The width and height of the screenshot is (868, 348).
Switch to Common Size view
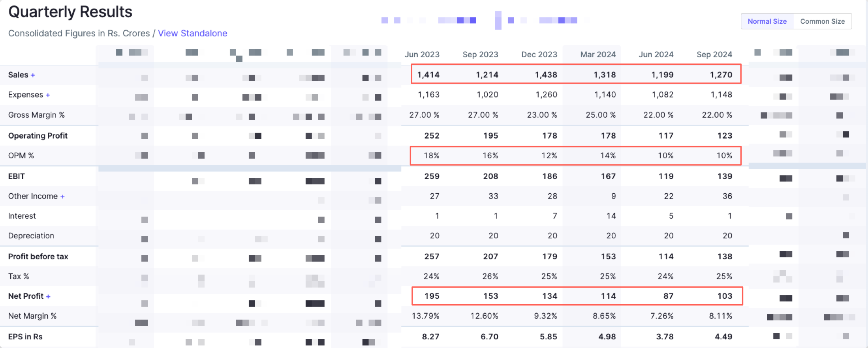(823, 21)
